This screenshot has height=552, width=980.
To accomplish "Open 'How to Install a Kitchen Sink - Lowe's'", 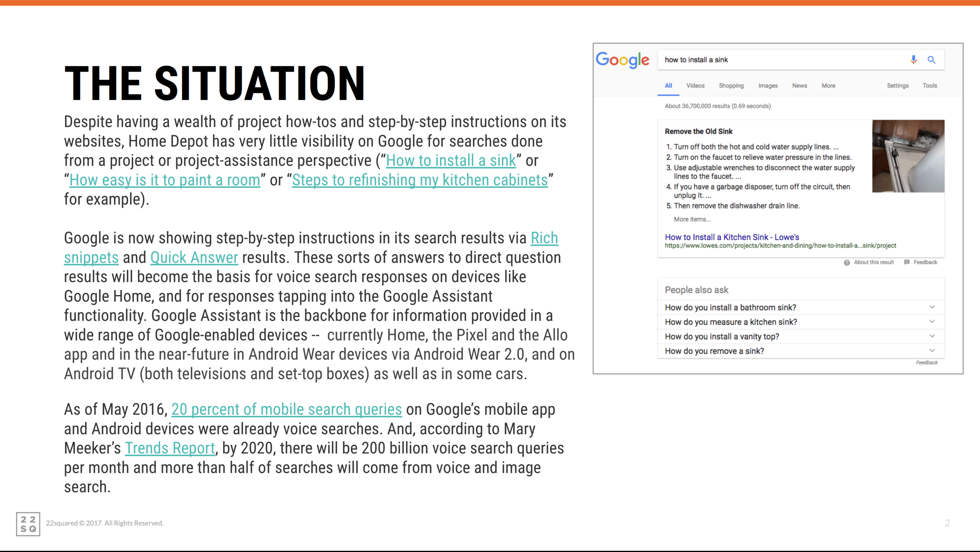I will (x=732, y=237).
